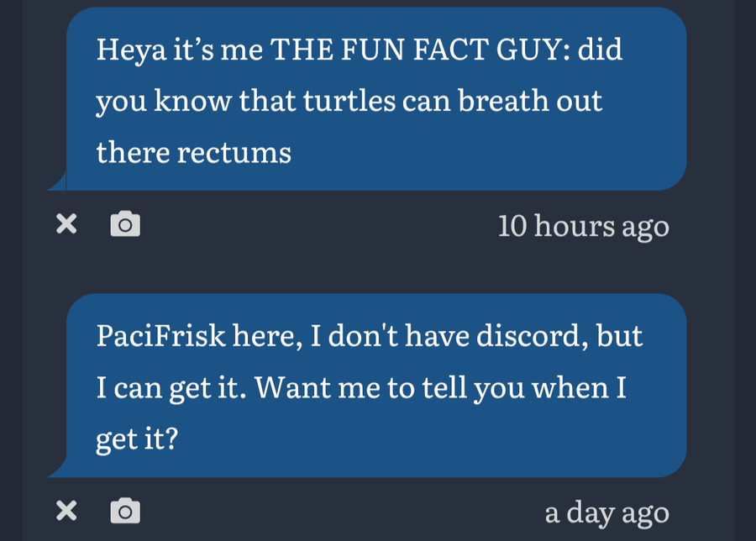
Task: Delete the turtle fun fact message
Action: (67, 224)
